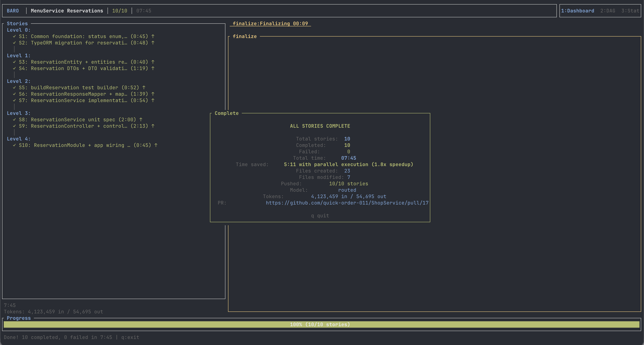Select story 'S8: ReservationService unit spec'
Screen dimensions: 644x345
tap(67, 120)
